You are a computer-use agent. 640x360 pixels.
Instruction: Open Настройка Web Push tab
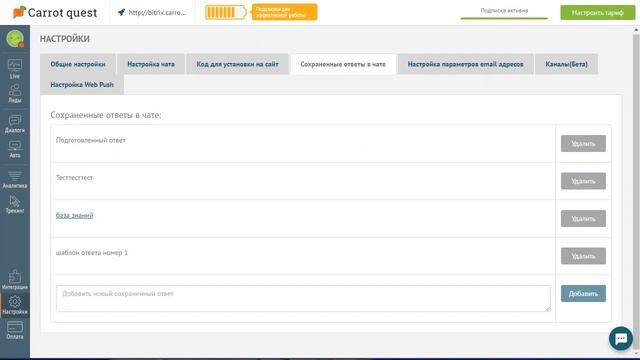tap(82, 84)
